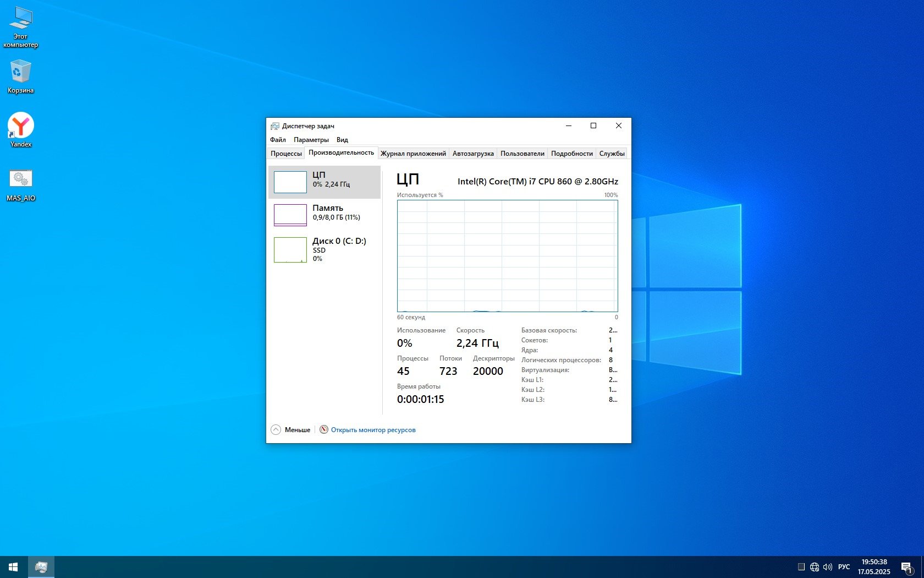
Task: Switch to the Автозагрузка tab
Action: [473, 154]
